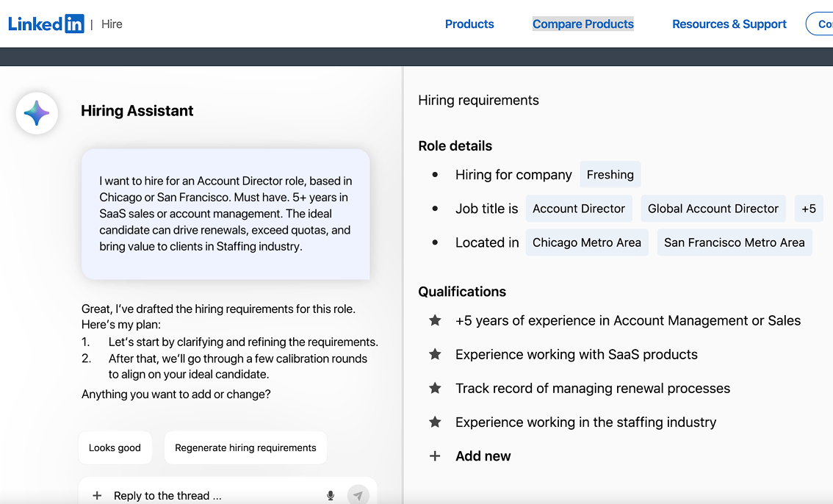
Task: Click the 'Hiring Assistant' title
Action: [137, 110]
